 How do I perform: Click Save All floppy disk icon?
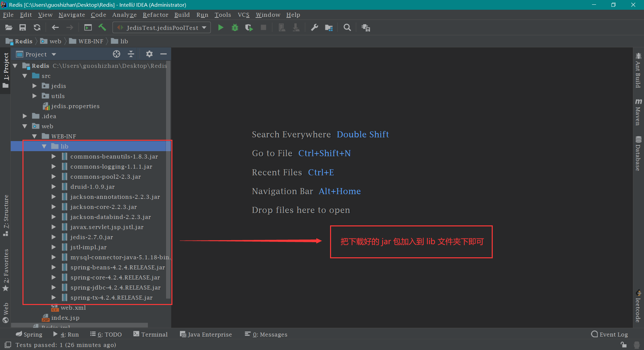[22, 28]
